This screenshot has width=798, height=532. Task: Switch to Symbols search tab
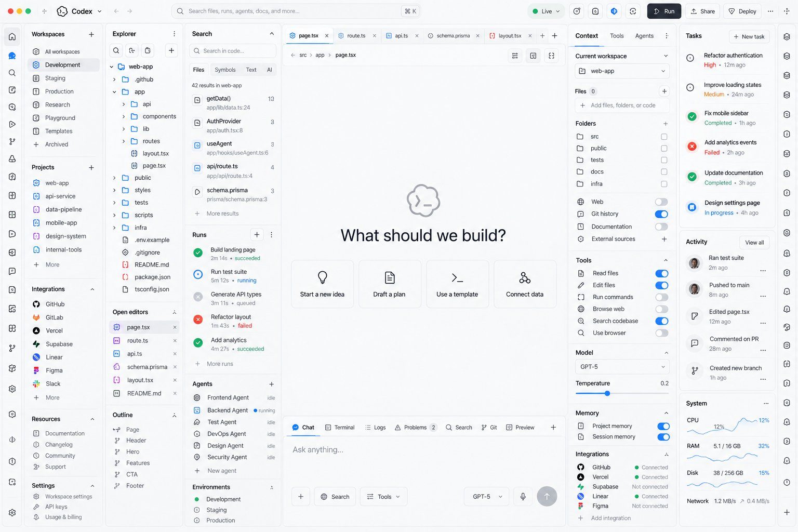[225, 70]
